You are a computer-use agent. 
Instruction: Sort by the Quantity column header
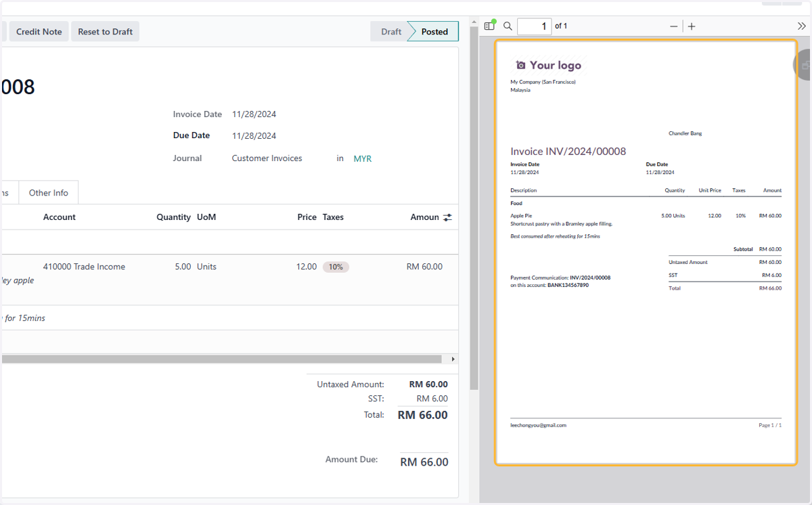pos(174,217)
